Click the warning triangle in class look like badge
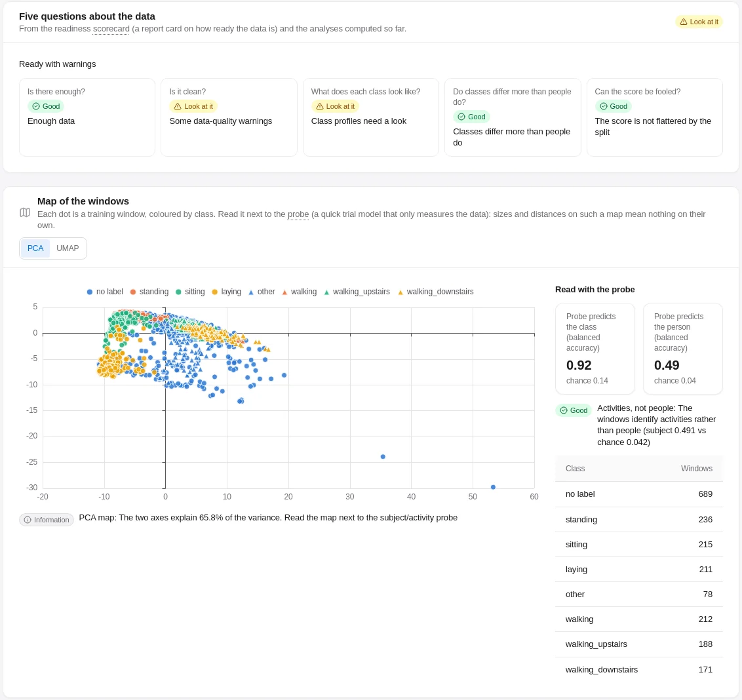742x700 pixels. click(x=320, y=106)
